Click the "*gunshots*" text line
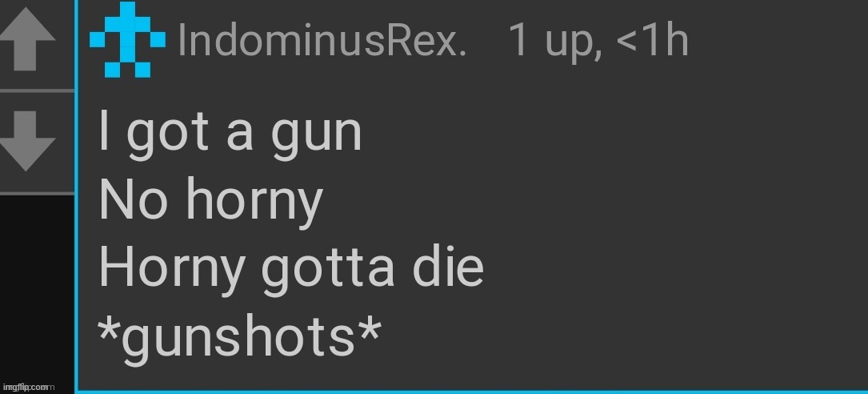 (239, 338)
